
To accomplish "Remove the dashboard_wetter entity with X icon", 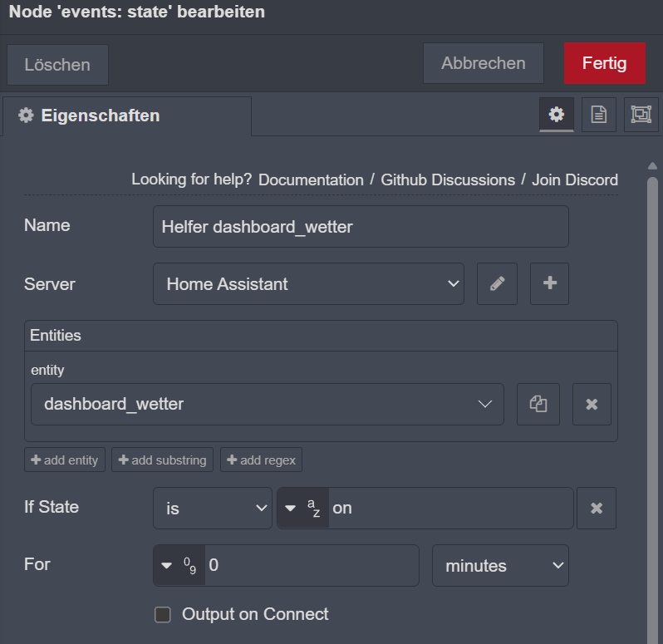I will pyautogui.click(x=592, y=405).
